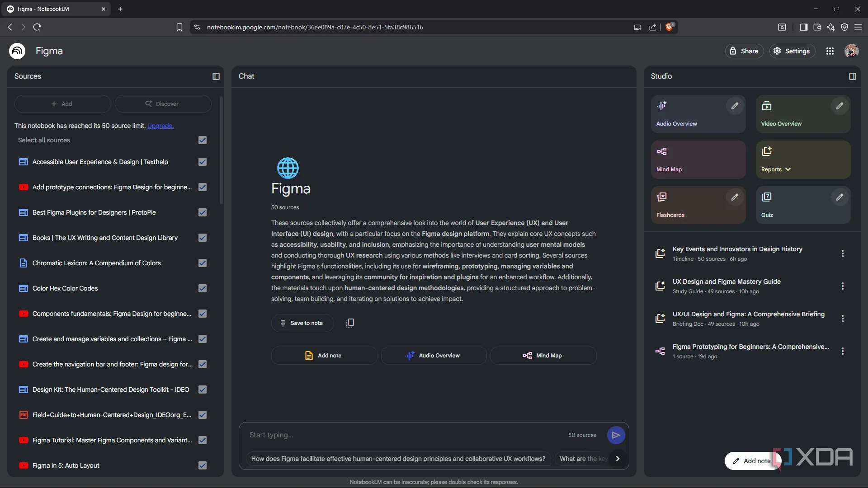Open the Google apps grid
868x488 pixels.
click(x=830, y=51)
